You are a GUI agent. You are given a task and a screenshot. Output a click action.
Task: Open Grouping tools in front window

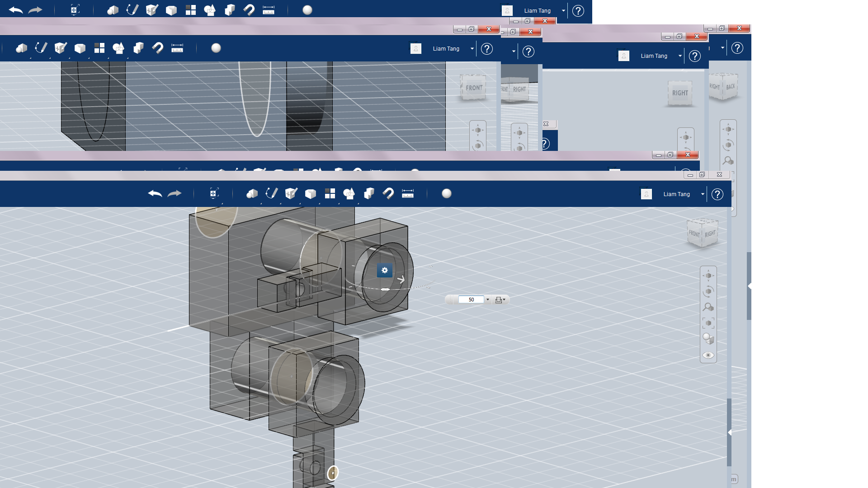pyautogui.click(x=349, y=194)
